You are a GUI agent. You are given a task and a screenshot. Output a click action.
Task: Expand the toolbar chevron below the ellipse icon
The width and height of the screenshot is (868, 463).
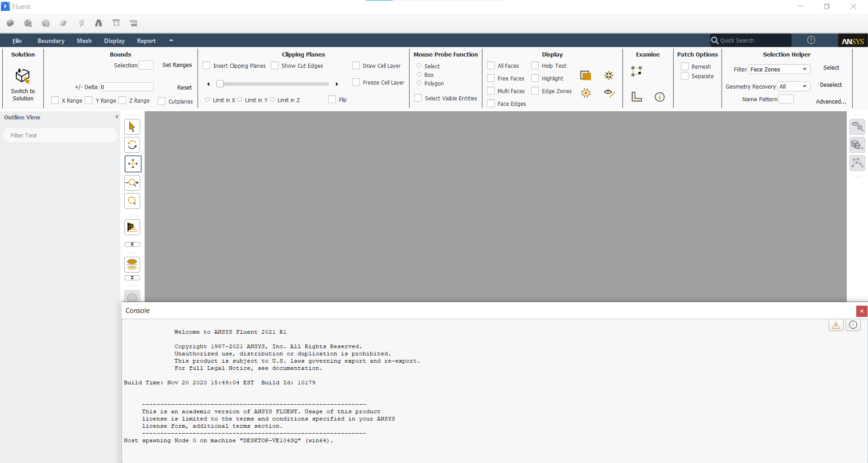(x=132, y=278)
